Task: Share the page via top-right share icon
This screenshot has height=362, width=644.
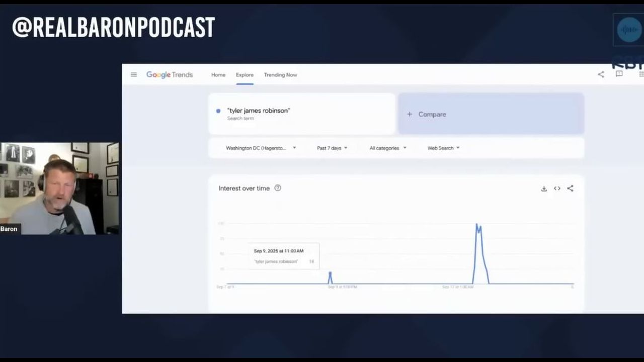Action: [x=601, y=74]
